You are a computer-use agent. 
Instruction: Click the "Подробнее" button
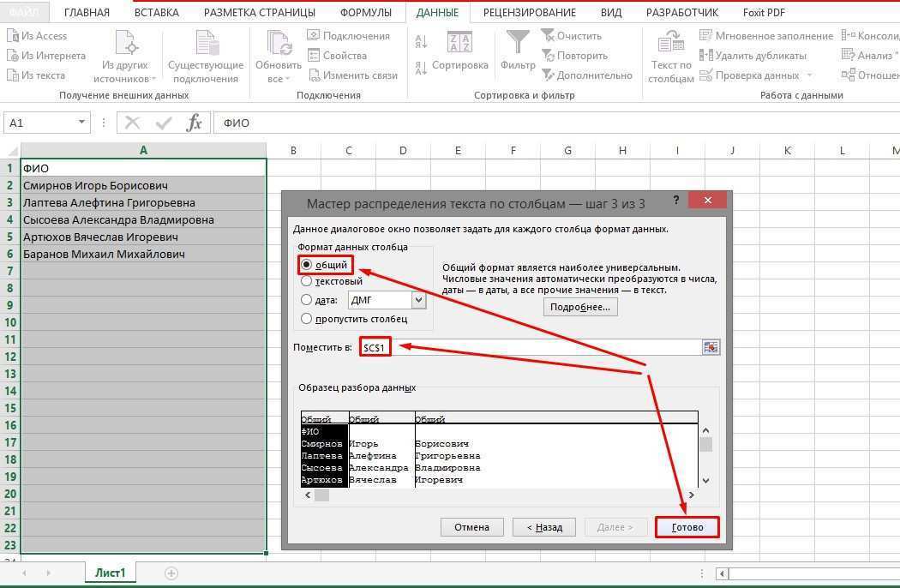coord(579,308)
